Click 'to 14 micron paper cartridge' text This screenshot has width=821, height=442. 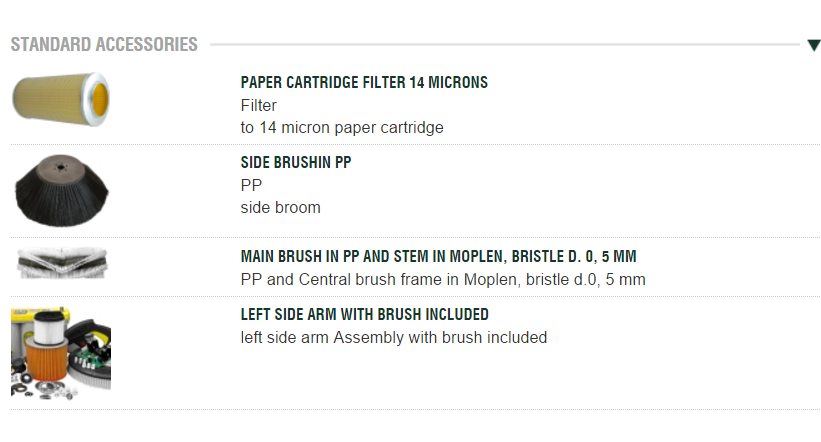(342, 127)
